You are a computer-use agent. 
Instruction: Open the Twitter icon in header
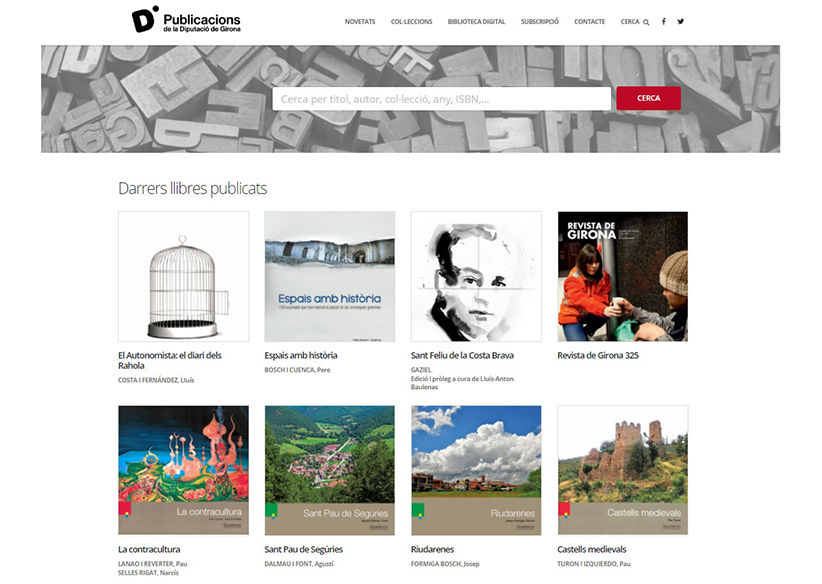[680, 21]
